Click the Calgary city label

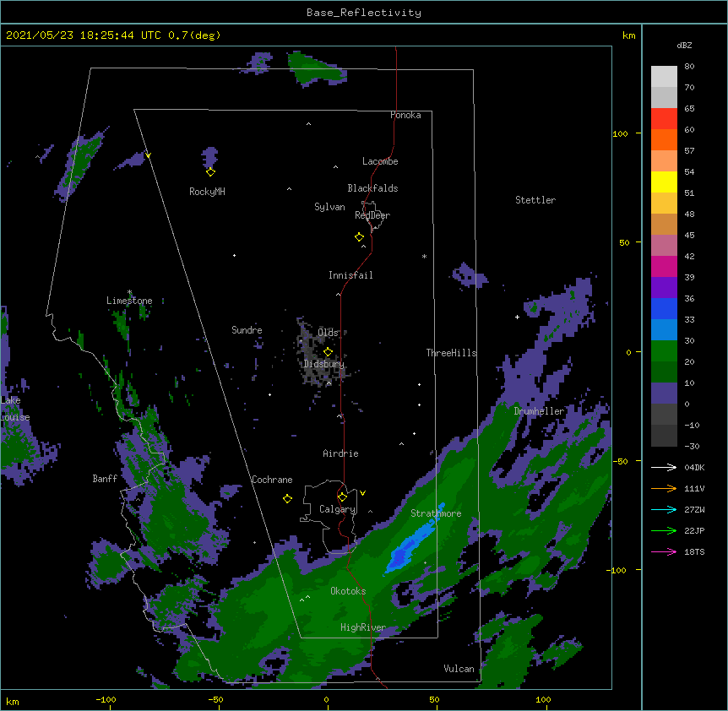tap(337, 509)
